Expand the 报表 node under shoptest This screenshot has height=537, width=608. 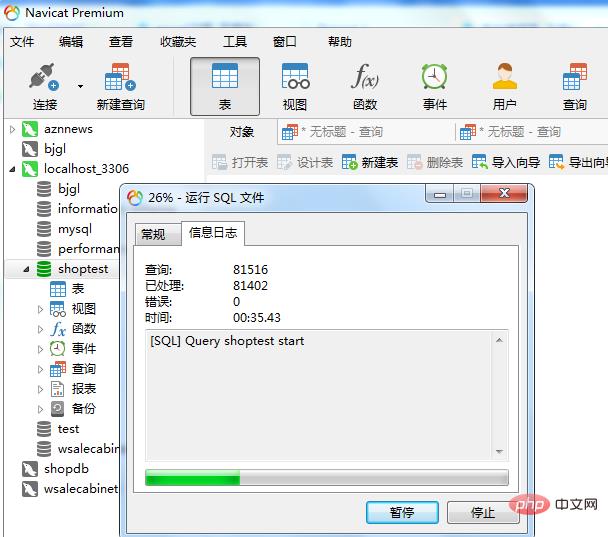(40, 389)
